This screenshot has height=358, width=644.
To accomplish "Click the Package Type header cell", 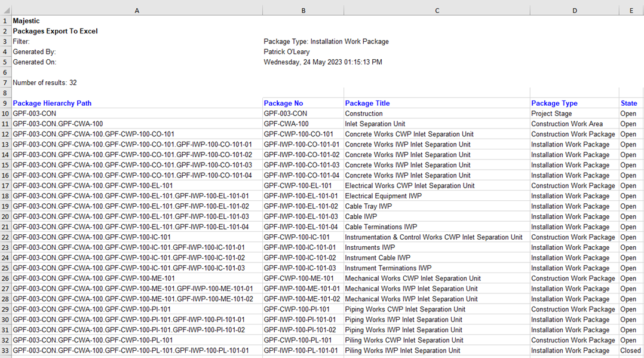I will click(575, 103).
